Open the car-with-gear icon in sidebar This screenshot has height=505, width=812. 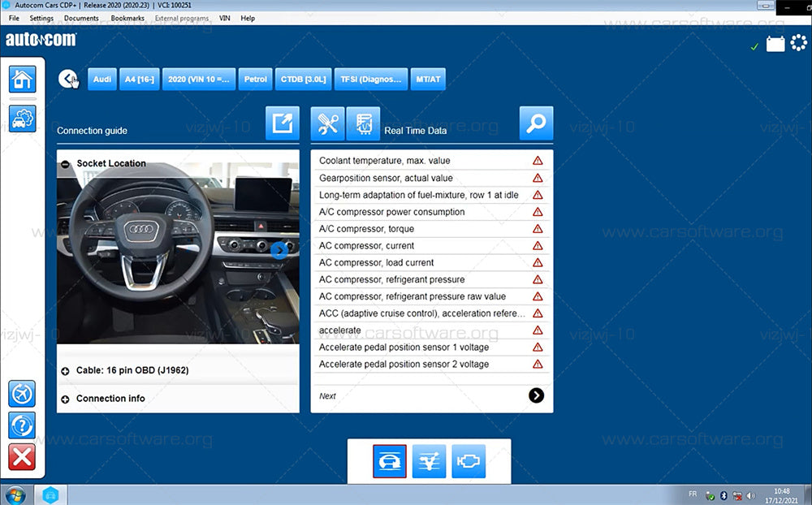click(22, 118)
